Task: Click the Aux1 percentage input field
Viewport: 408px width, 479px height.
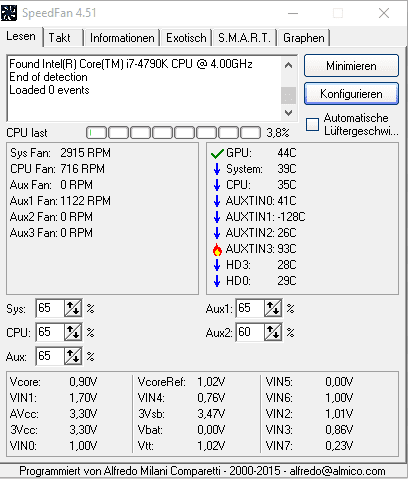Action: (x=250, y=308)
